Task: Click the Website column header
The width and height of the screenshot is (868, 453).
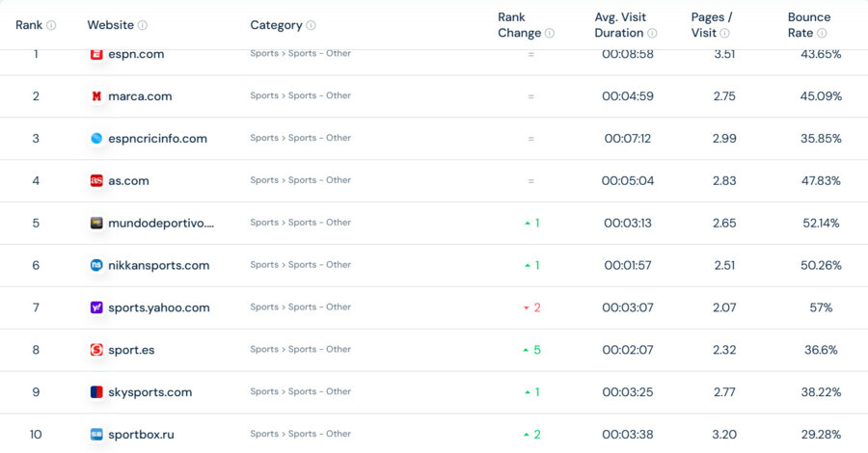Action: tap(110, 25)
